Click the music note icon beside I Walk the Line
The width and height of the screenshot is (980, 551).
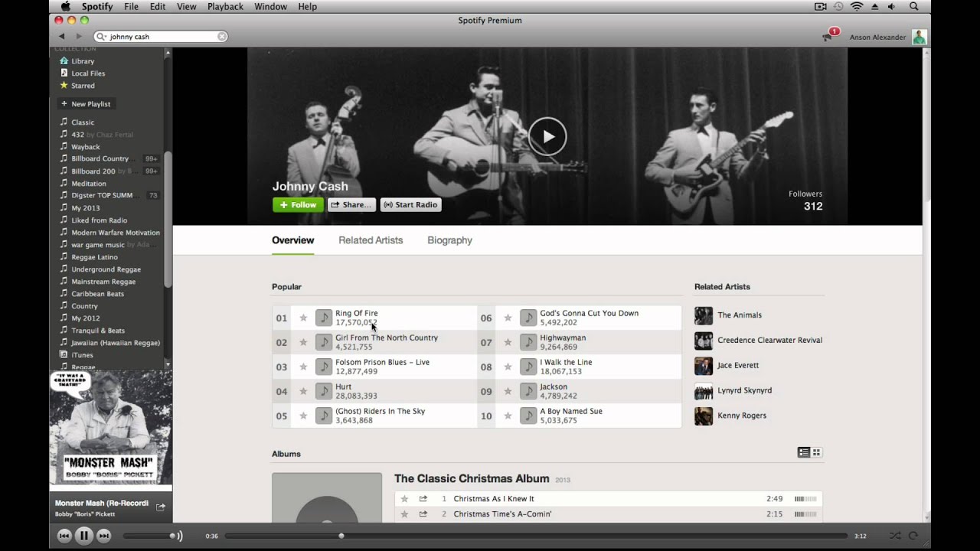[528, 367]
